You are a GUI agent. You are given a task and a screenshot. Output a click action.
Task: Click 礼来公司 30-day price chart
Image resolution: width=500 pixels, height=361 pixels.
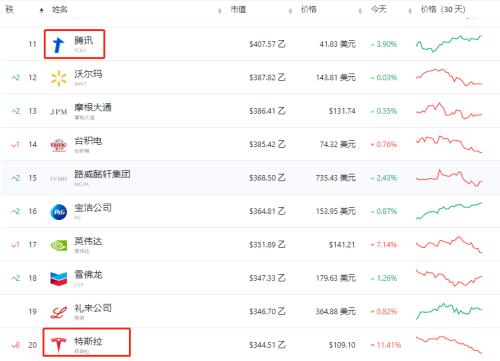[x=449, y=311]
